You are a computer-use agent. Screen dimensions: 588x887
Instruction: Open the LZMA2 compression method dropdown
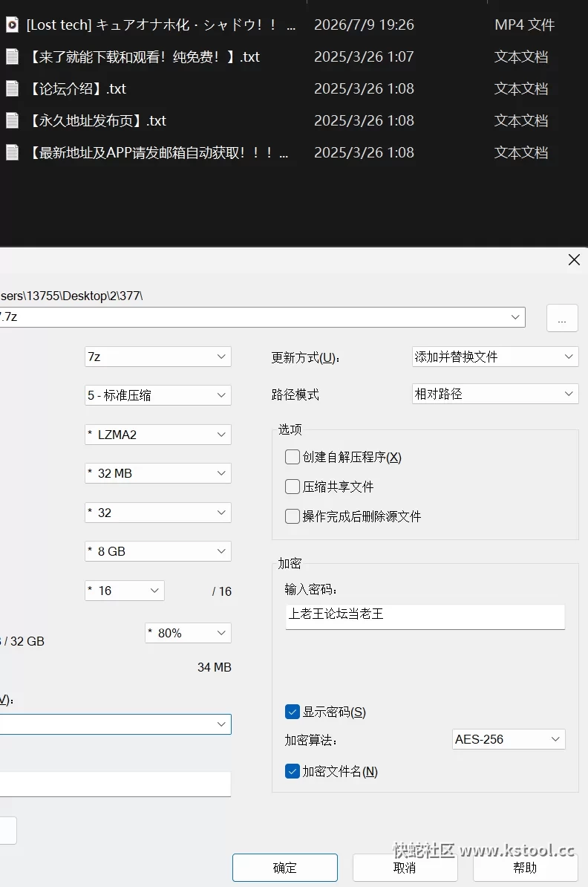(158, 435)
